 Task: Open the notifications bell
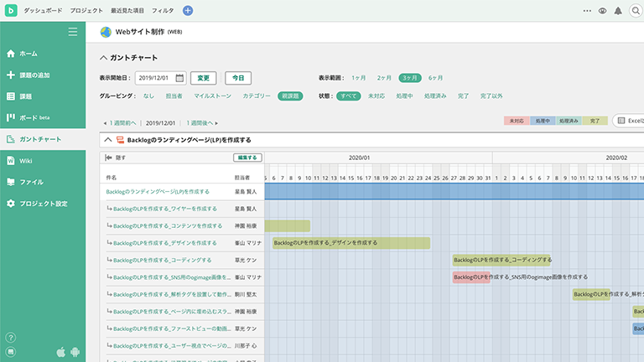tap(618, 11)
